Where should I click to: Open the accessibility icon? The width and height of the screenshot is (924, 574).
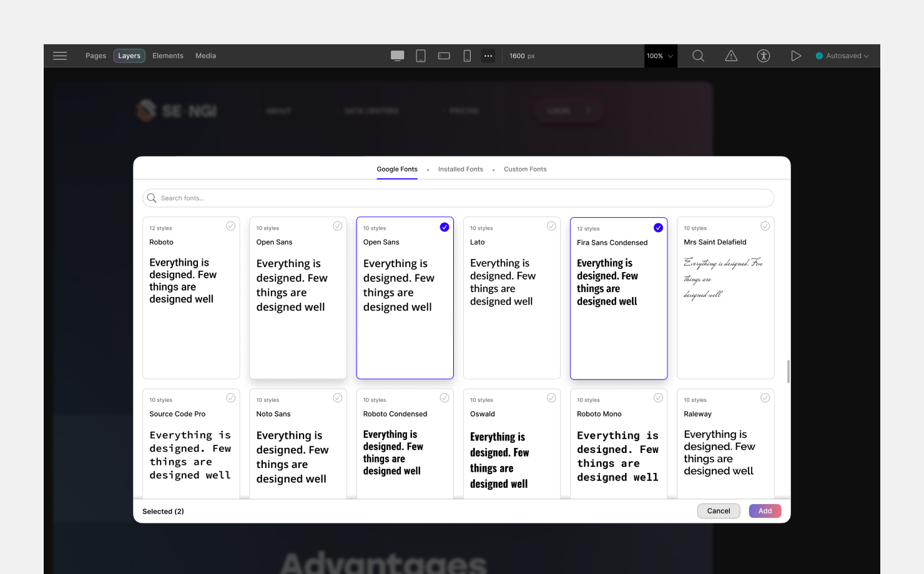pos(764,56)
